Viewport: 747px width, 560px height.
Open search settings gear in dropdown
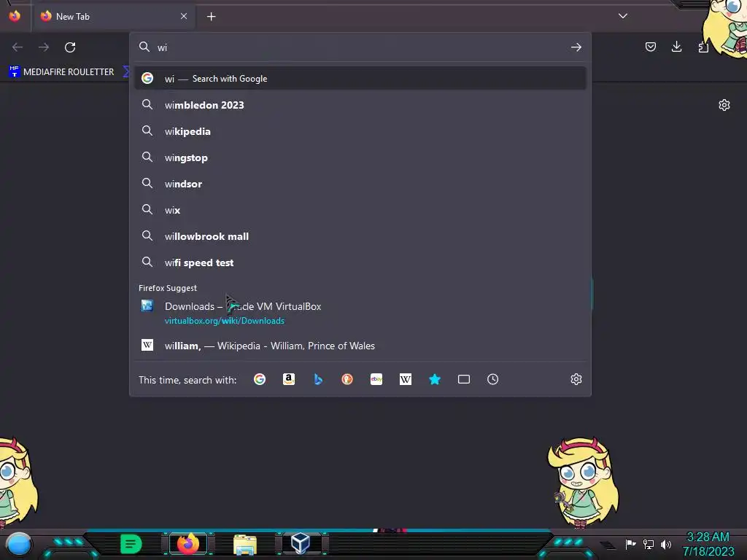pyautogui.click(x=576, y=379)
